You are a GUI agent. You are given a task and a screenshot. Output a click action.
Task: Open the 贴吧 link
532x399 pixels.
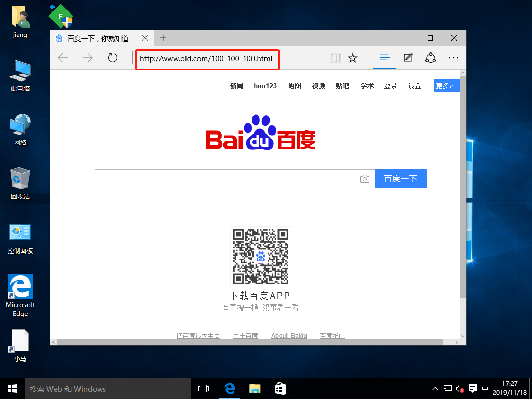point(342,86)
